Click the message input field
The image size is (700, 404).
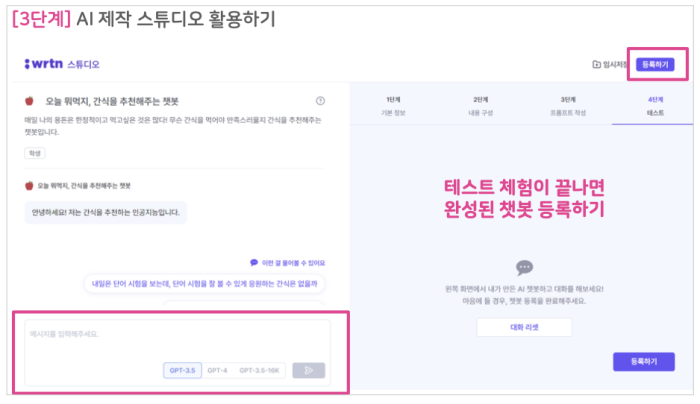click(x=178, y=342)
